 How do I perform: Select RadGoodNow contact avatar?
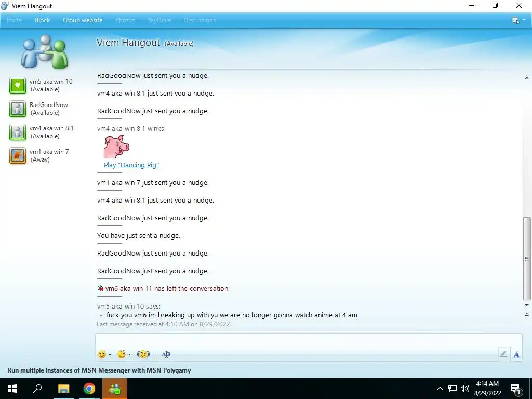18,109
